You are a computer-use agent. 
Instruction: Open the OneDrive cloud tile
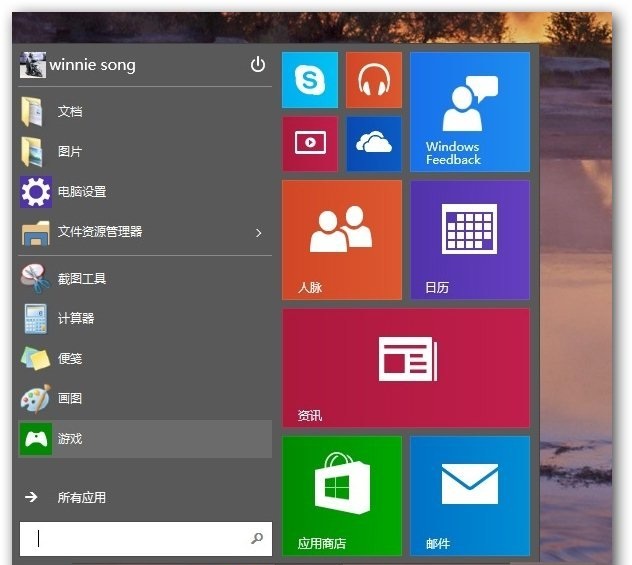(374, 144)
